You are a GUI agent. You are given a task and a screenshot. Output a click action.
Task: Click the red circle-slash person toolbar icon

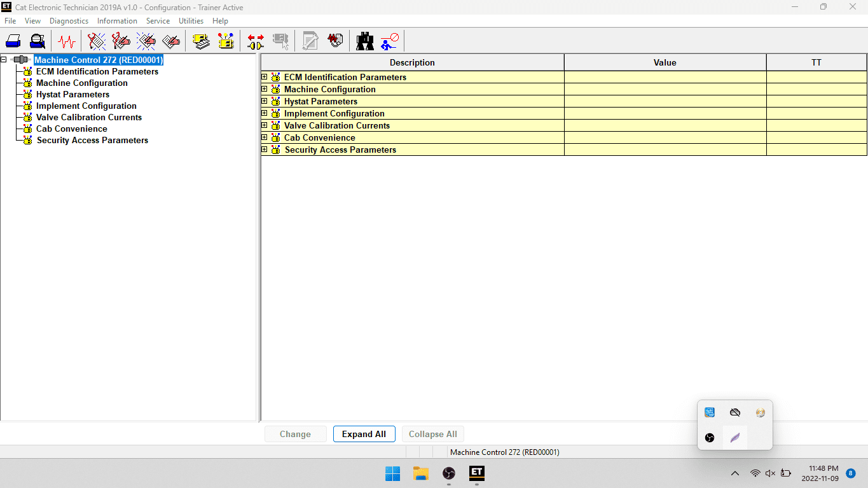389,42
